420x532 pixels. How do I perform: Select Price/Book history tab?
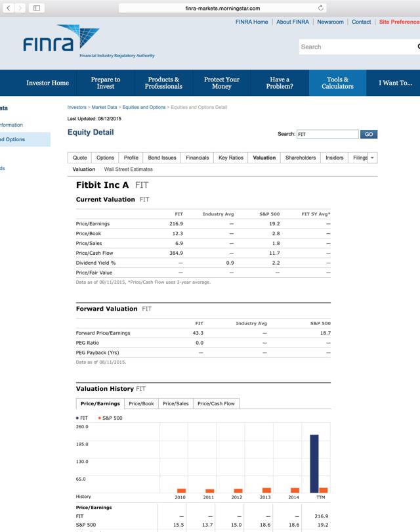coord(141,403)
